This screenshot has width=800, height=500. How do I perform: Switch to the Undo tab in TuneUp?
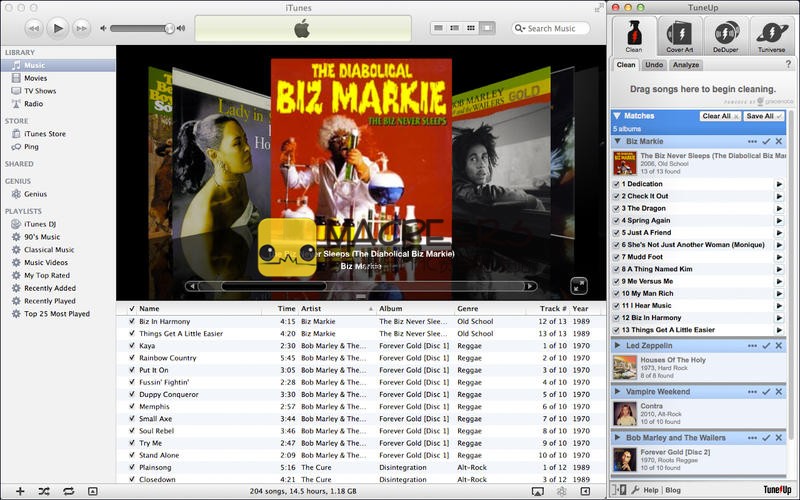click(654, 65)
